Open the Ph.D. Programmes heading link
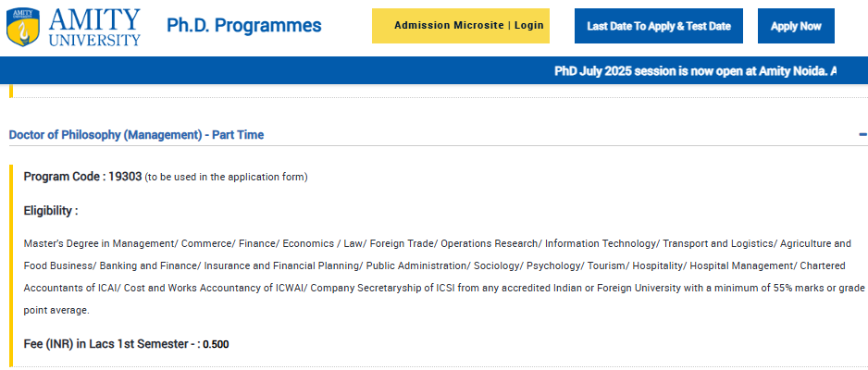Image resolution: width=868 pixels, height=370 pixels. tap(244, 26)
